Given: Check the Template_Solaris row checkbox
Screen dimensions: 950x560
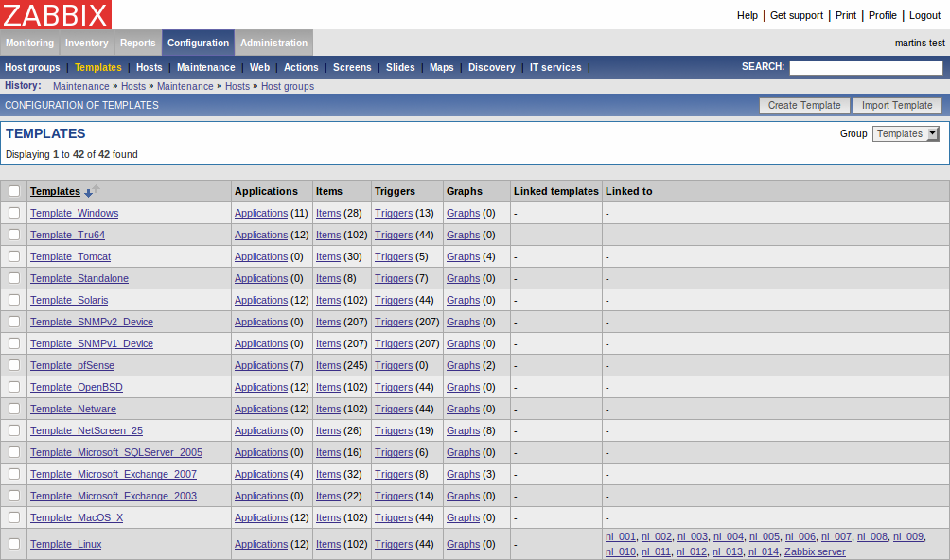Looking at the screenshot, I should click(14, 300).
